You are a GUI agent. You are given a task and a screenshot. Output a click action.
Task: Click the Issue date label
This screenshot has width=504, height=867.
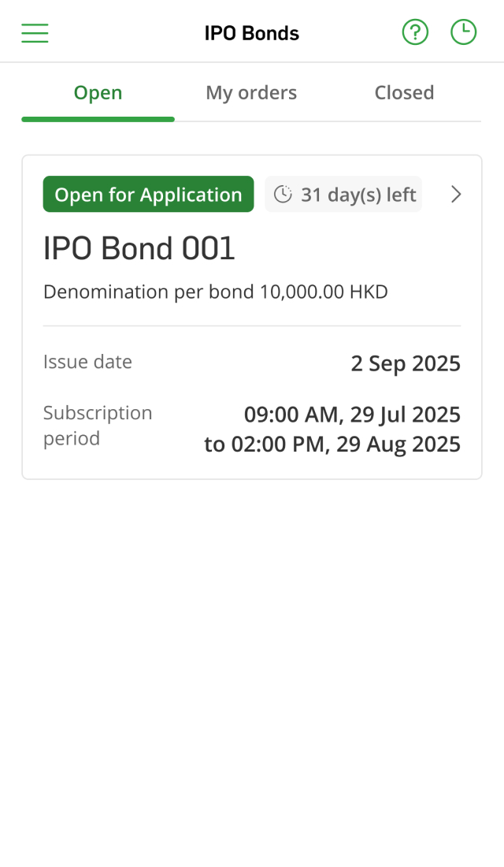87,362
